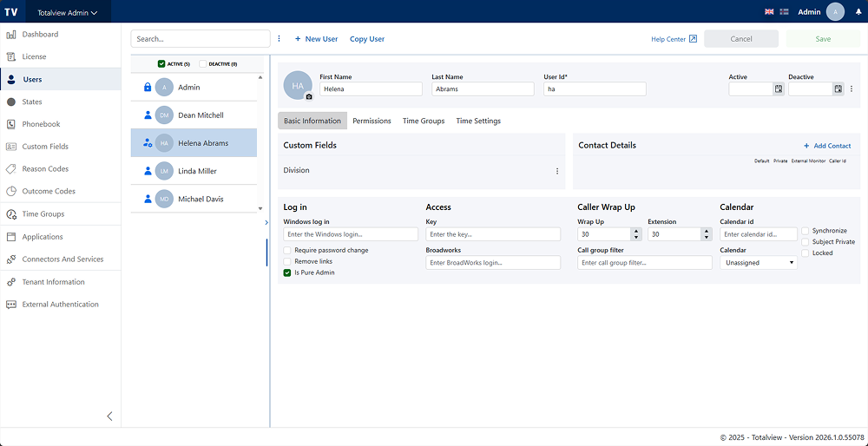Click the Save button
868x446 pixels.
coord(823,39)
